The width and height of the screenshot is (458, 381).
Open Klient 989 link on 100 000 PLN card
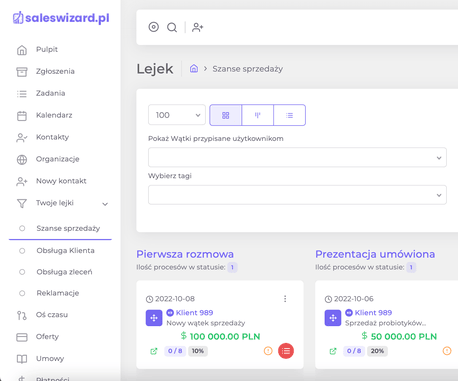pos(194,313)
